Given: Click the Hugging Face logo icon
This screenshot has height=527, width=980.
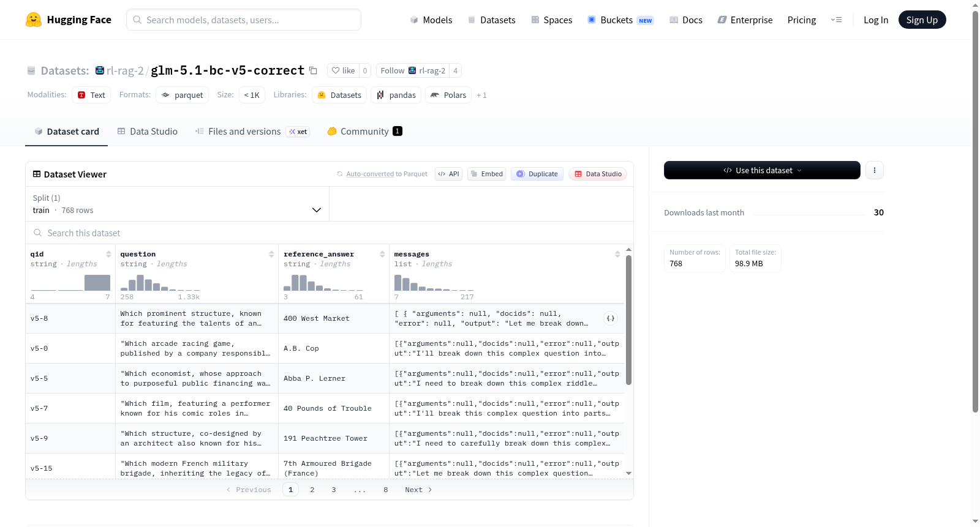Looking at the screenshot, I should pyautogui.click(x=34, y=20).
